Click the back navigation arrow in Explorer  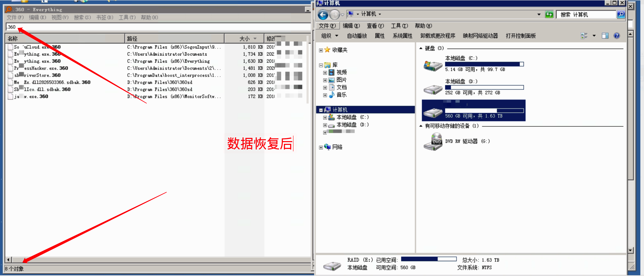coord(323,14)
